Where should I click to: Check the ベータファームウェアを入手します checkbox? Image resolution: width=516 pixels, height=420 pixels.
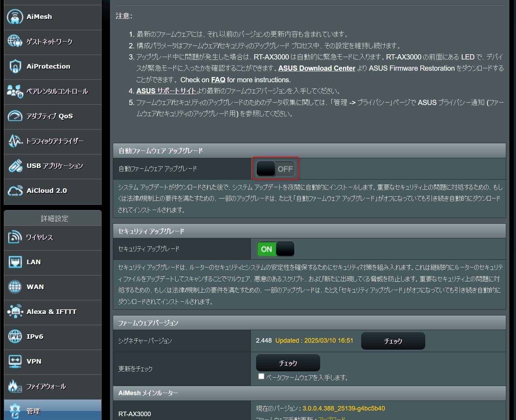(x=261, y=377)
